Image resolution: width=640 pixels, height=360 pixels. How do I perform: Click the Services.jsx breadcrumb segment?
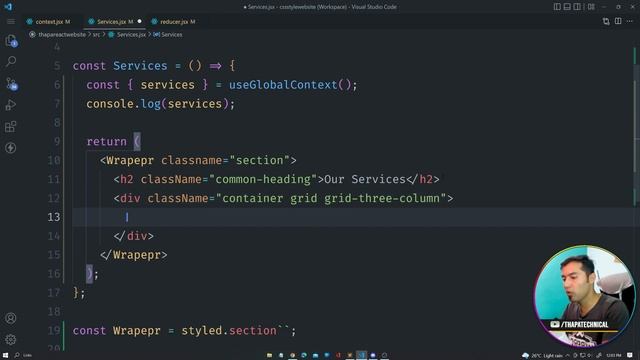click(x=131, y=35)
